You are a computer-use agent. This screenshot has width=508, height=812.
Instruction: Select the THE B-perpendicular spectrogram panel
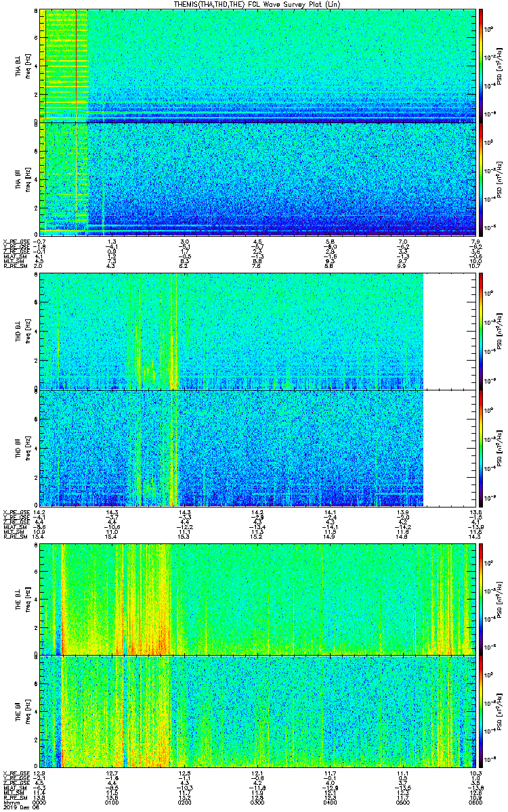(x=258, y=599)
